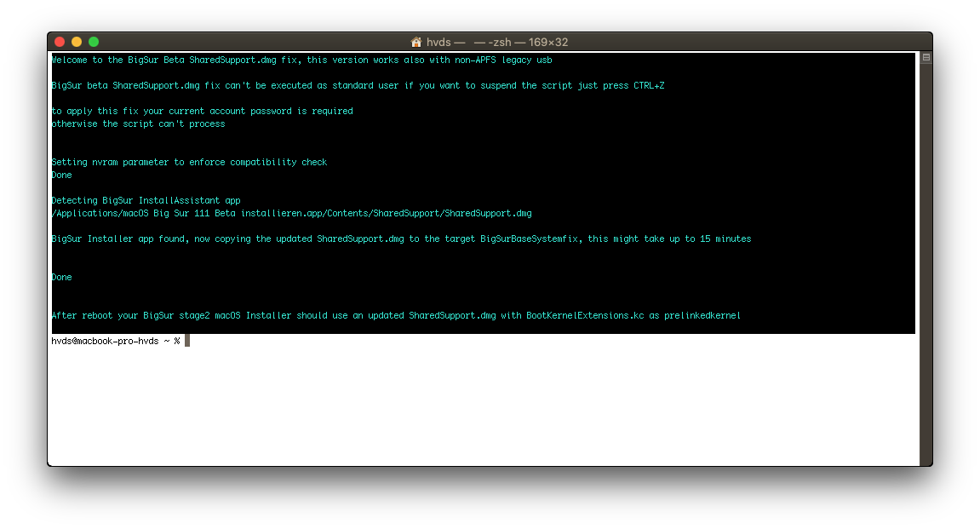Click the 'otherwise the script can't process' line

coord(138,124)
